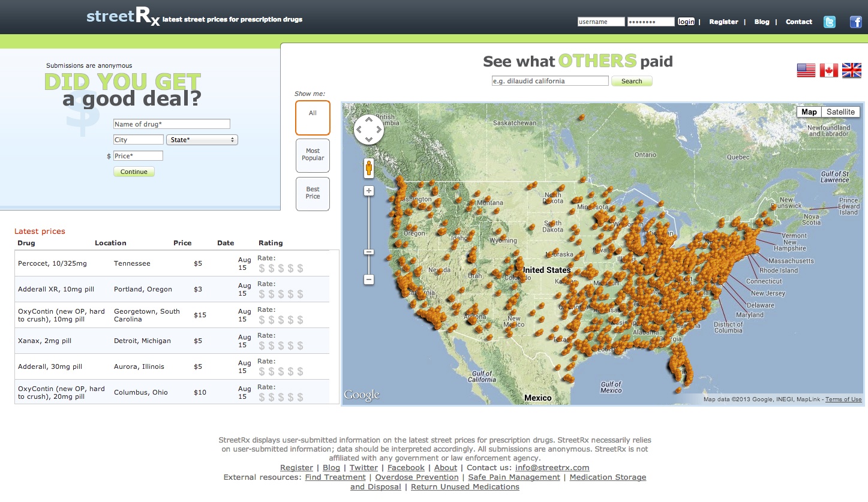Image resolution: width=868 pixels, height=502 pixels.
Task: Select the United Kingdom flag
Action: click(x=851, y=70)
